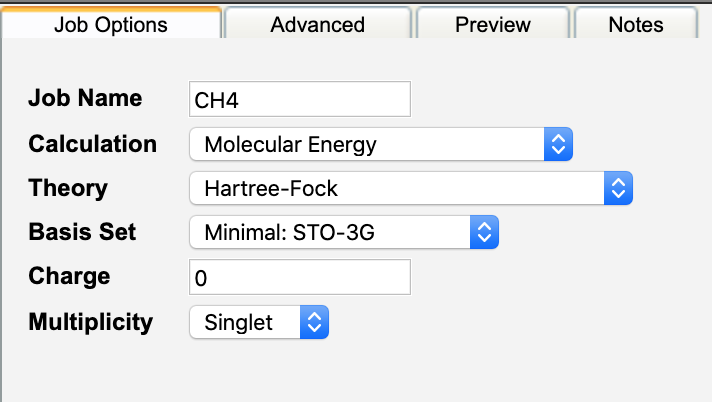This screenshot has width=712, height=402.
Task: Click the blue arrow icon on Theory dropdown
Action: click(x=619, y=188)
